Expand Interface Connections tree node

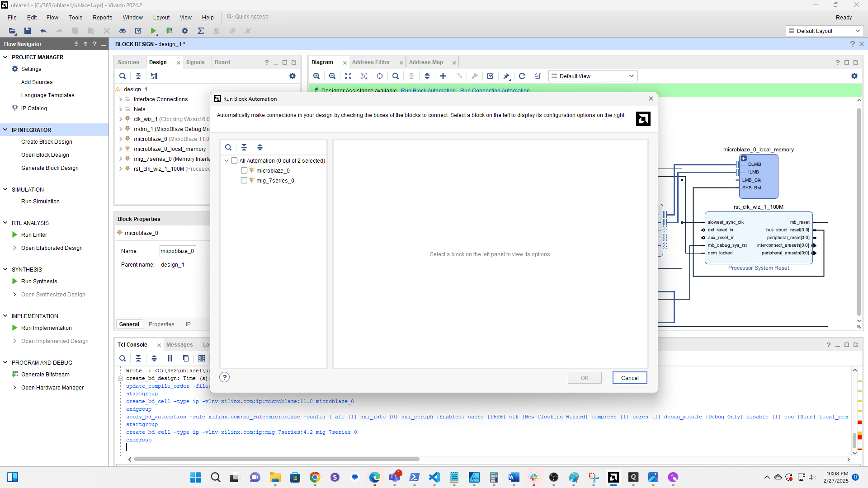(x=121, y=99)
